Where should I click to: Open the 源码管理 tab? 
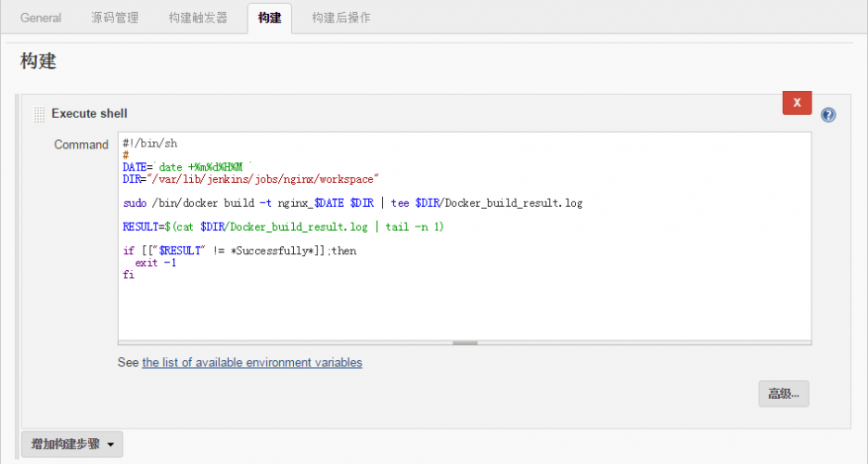point(115,18)
